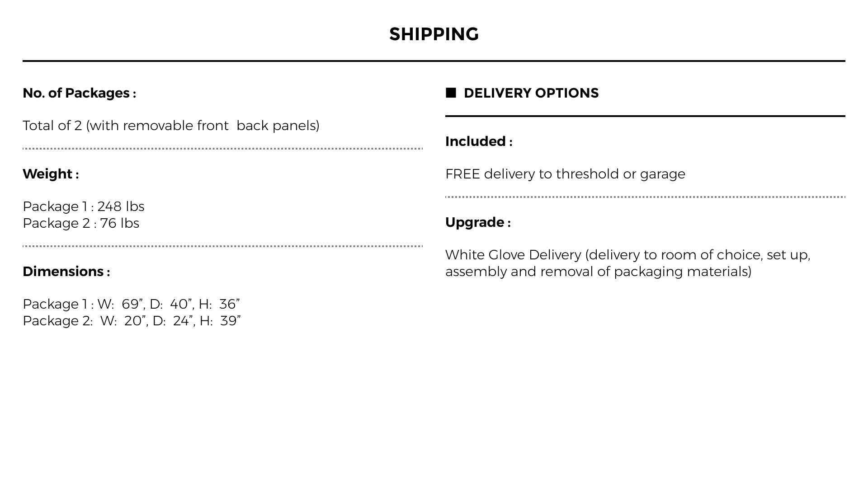Select the Weight label
The width and height of the screenshot is (868, 488).
[51, 174]
